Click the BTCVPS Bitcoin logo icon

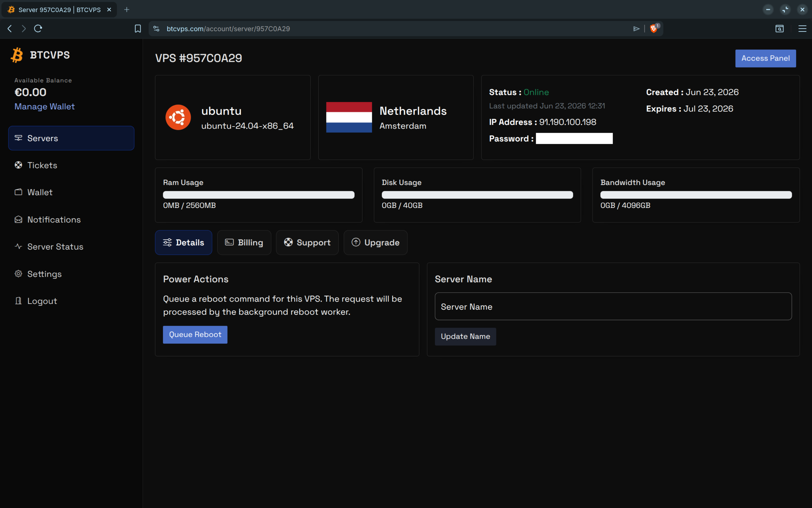coord(17,55)
